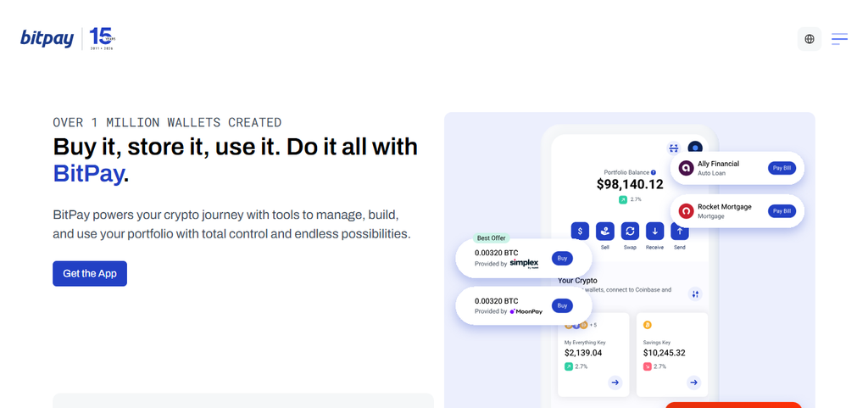Tap the Sell icon in the mockup
Viewport: 868px width, 408px height.
[605, 231]
